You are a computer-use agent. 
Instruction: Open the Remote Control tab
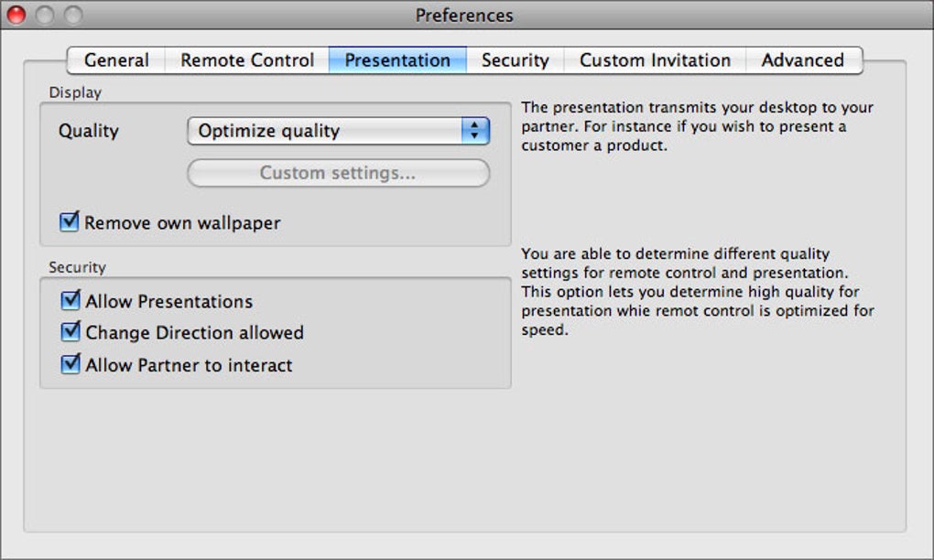click(x=247, y=60)
